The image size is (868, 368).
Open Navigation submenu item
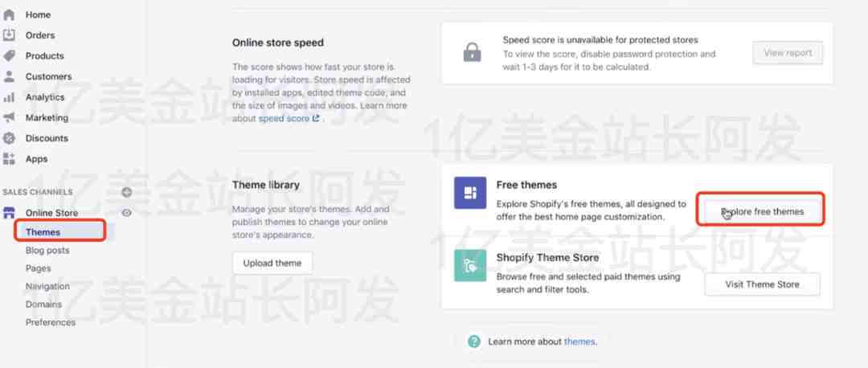(x=47, y=287)
